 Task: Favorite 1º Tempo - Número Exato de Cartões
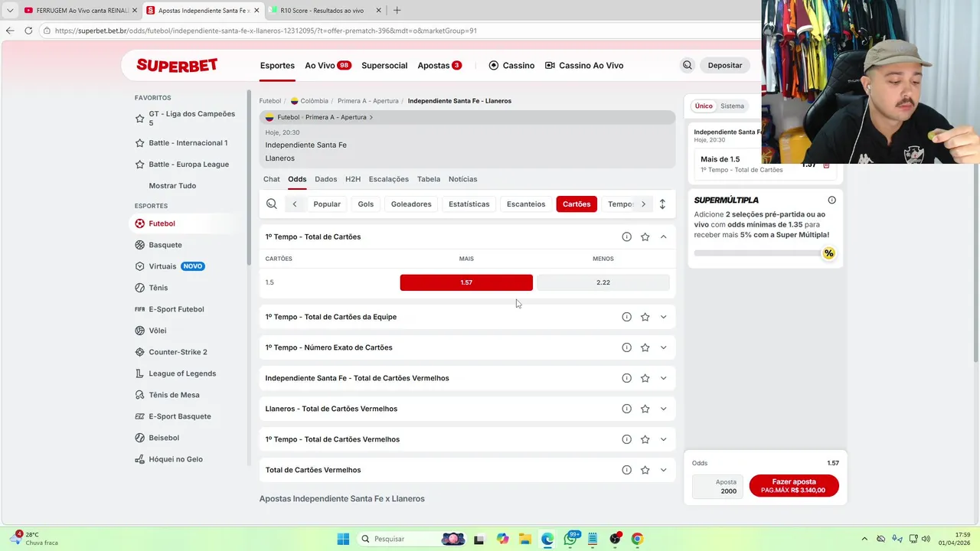point(645,347)
